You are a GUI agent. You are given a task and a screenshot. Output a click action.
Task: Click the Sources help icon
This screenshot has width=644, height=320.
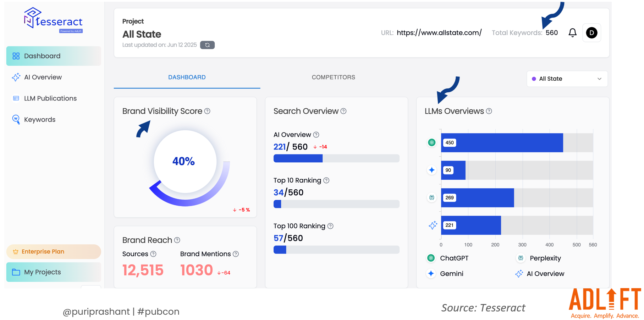(x=153, y=254)
